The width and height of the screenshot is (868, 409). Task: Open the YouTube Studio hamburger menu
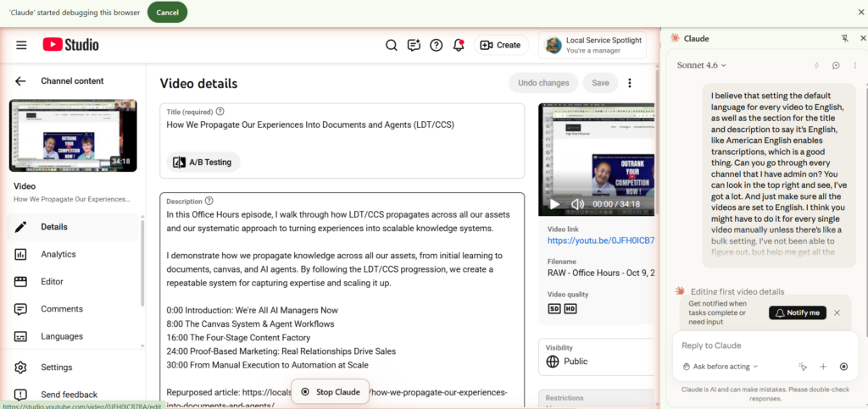[x=21, y=45]
